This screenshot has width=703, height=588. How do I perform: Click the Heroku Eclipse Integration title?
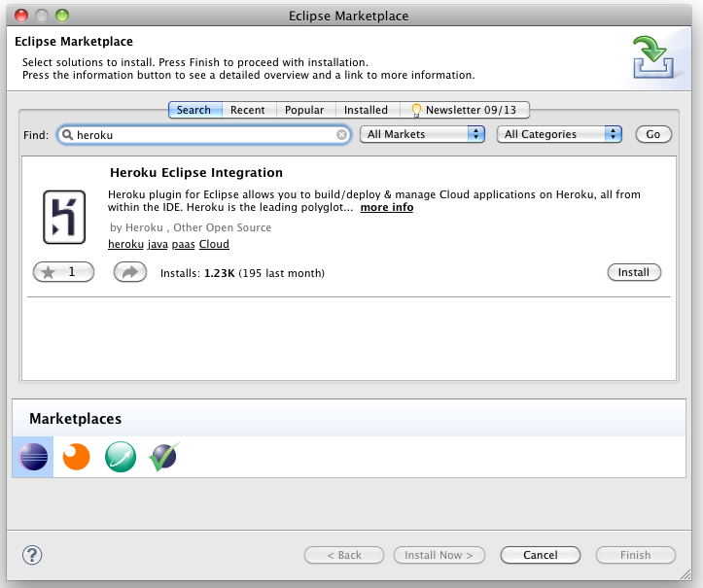coord(196,173)
